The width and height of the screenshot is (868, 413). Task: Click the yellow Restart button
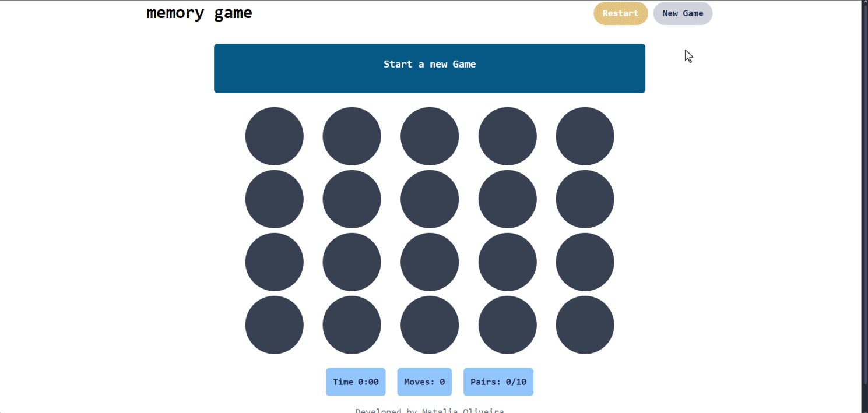click(620, 13)
